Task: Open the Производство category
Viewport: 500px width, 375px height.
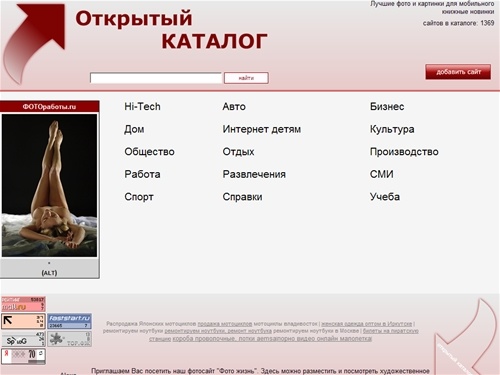Action: (x=404, y=152)
